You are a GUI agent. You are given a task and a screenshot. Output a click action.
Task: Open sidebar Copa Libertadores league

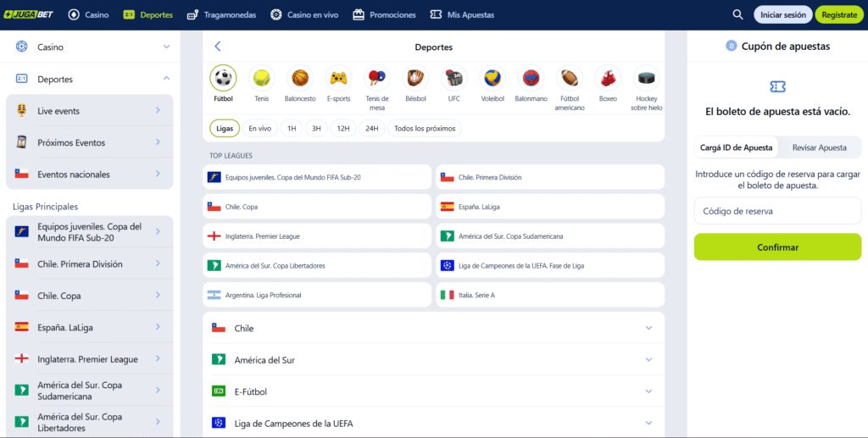click(x=90, y=422)
